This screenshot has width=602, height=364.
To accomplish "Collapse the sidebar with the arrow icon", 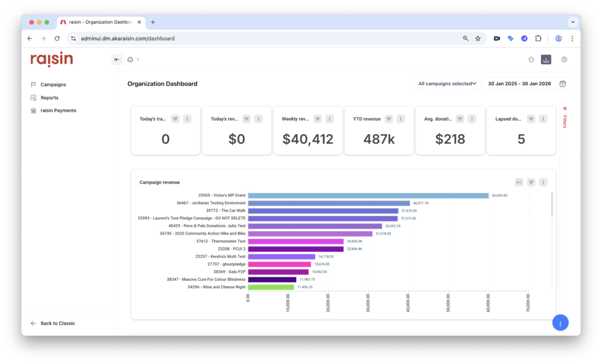I will tap(117, 59).
